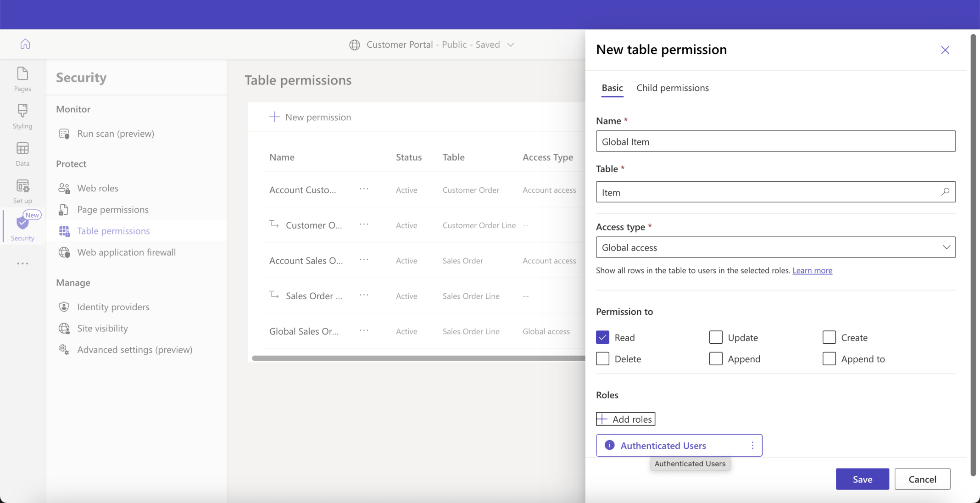Image resolution: width=980 pixels, height=503 pixels.
Task: Open the Pages workspace icon
Action: pos(22,79)
